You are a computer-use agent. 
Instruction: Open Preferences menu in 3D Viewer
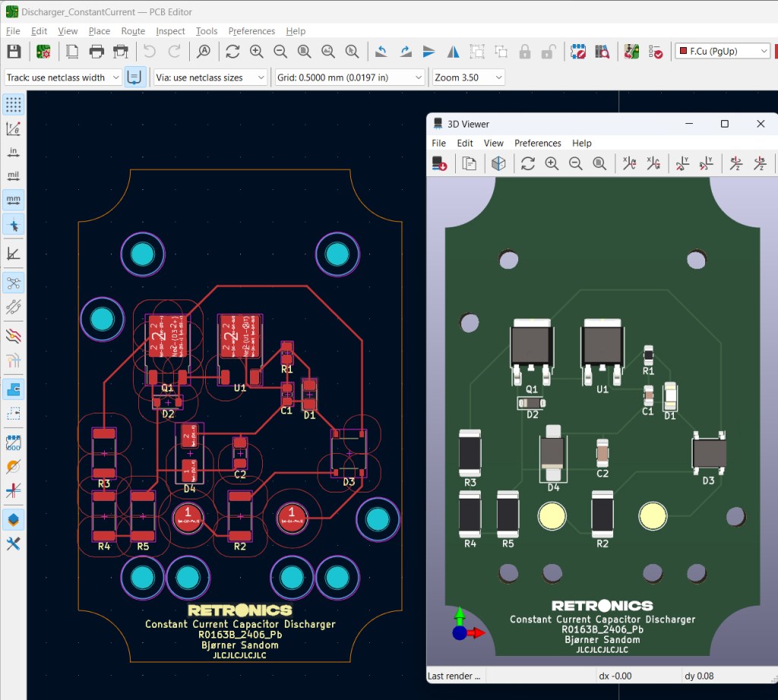tap(537, 143)
